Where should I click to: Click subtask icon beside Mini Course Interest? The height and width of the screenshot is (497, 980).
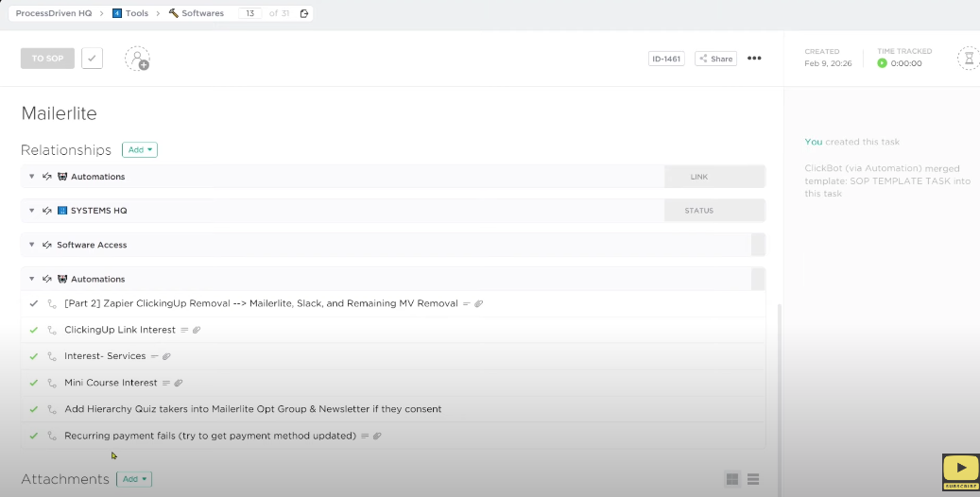[x=53, y=383]
